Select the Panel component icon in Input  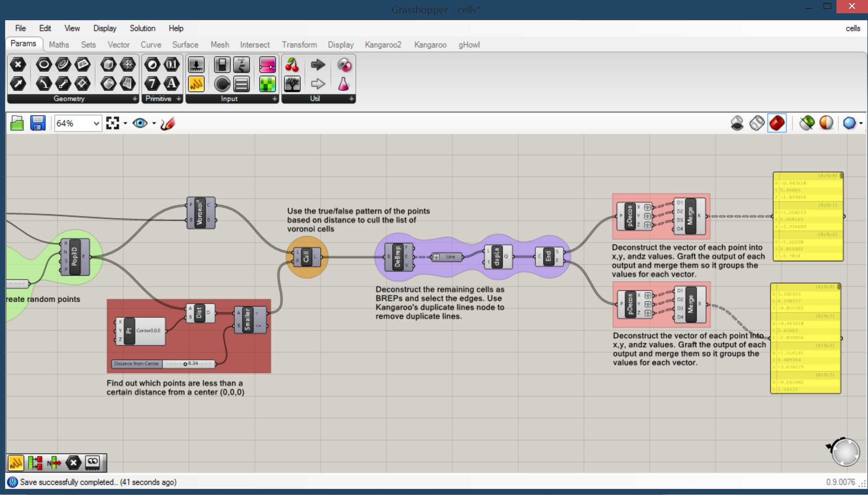click(x=241, y=84)
